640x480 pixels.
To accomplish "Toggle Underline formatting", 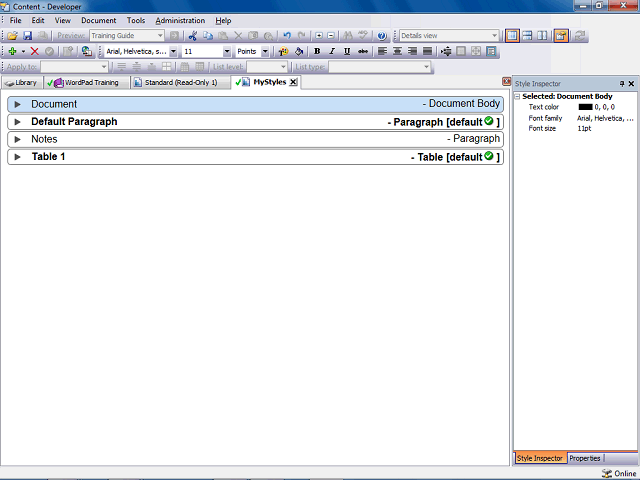I will point(347,51).
